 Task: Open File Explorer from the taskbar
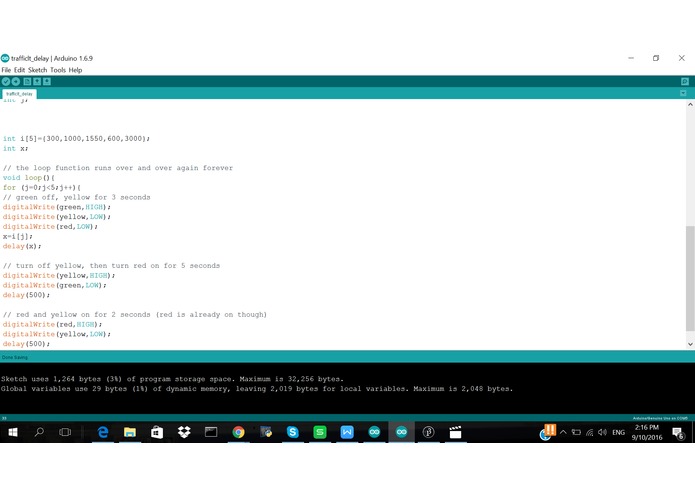tap(130, 432)
